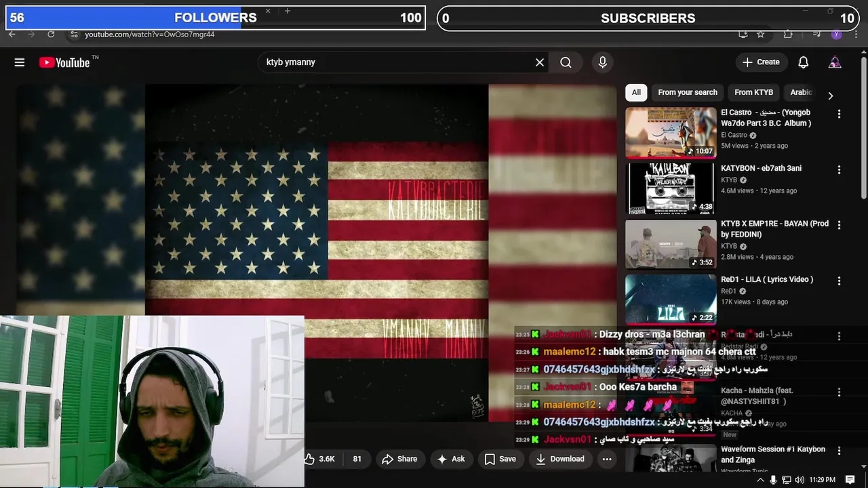The image size is (868, 488).
Task: Open BAYAN 3:52 video thumbnail
Action: point(670,244)
